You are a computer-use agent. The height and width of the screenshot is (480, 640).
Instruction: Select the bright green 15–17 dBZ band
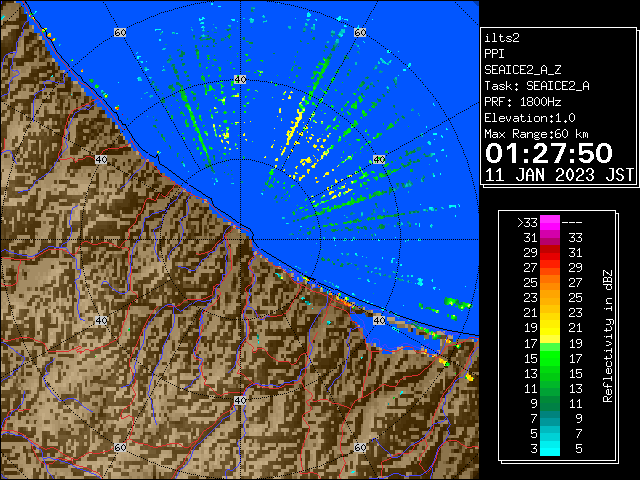tap(550, 358)
